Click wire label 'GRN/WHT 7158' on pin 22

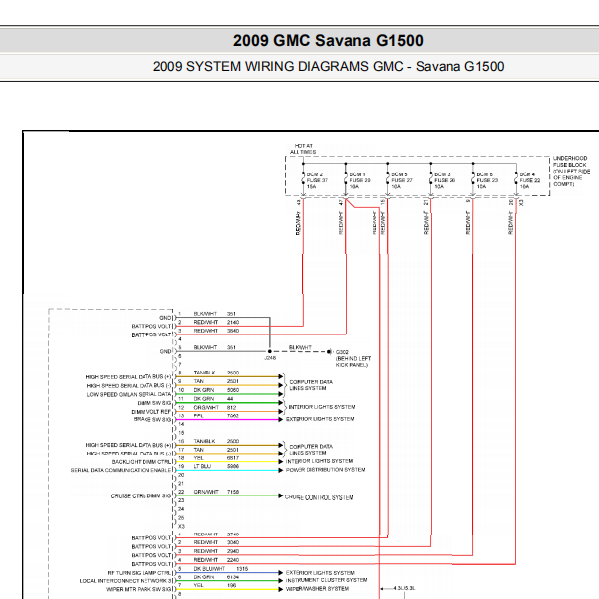tap(216, 492)
